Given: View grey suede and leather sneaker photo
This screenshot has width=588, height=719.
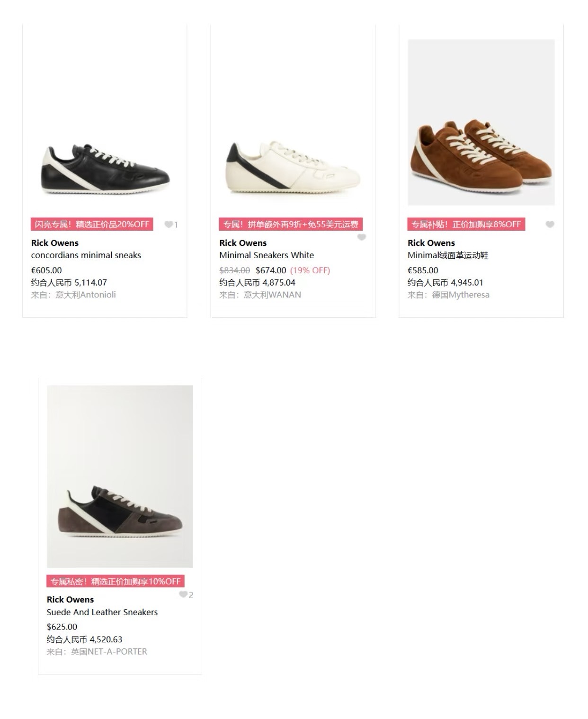Looking at the screenshot, I should pyautogui.click(x=120, y=476).
